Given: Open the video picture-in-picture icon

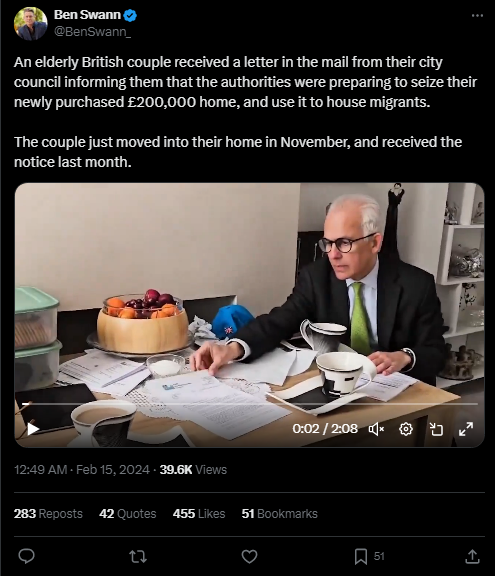Looking at the screenshot, I should 436,429.
